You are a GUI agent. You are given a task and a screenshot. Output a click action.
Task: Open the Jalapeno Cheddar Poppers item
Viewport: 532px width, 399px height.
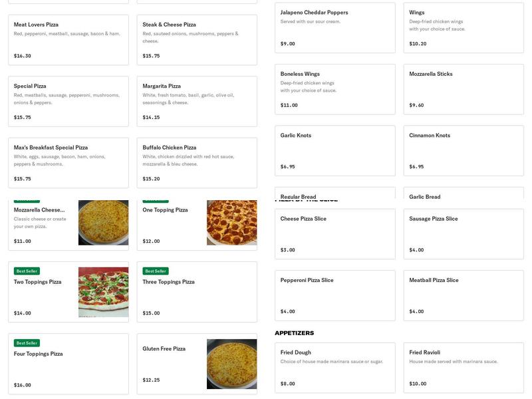point(334,27)
